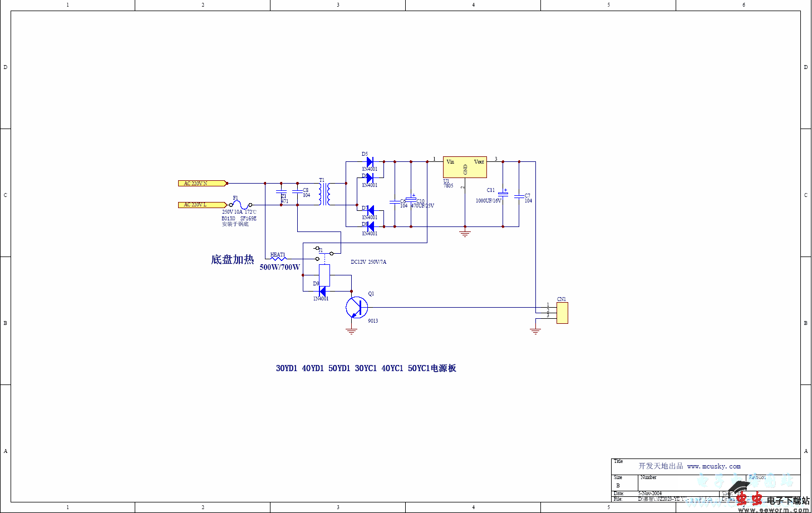This screenshot has width=812, height=513.
Task: Click the ground symbol below Q1 emitter
Action: click(351, 331)
